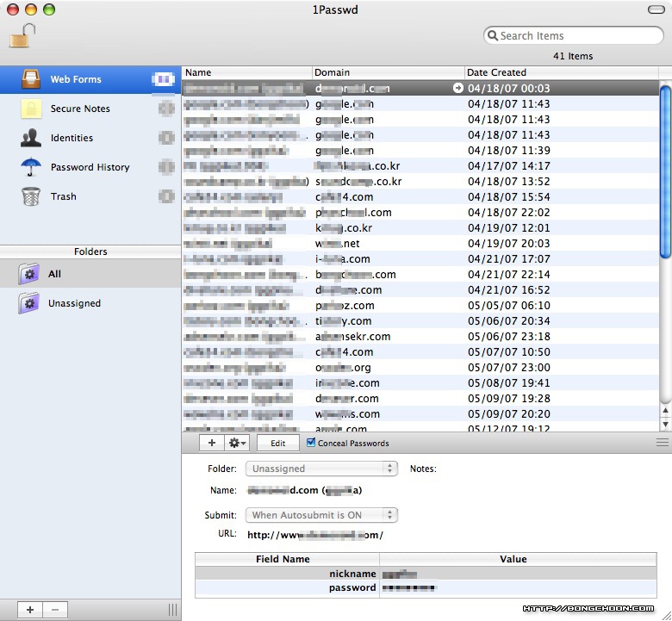Click the Value column header
Image resolution: width=672 pixels, height=621 pixels.
tap(518, 559)
